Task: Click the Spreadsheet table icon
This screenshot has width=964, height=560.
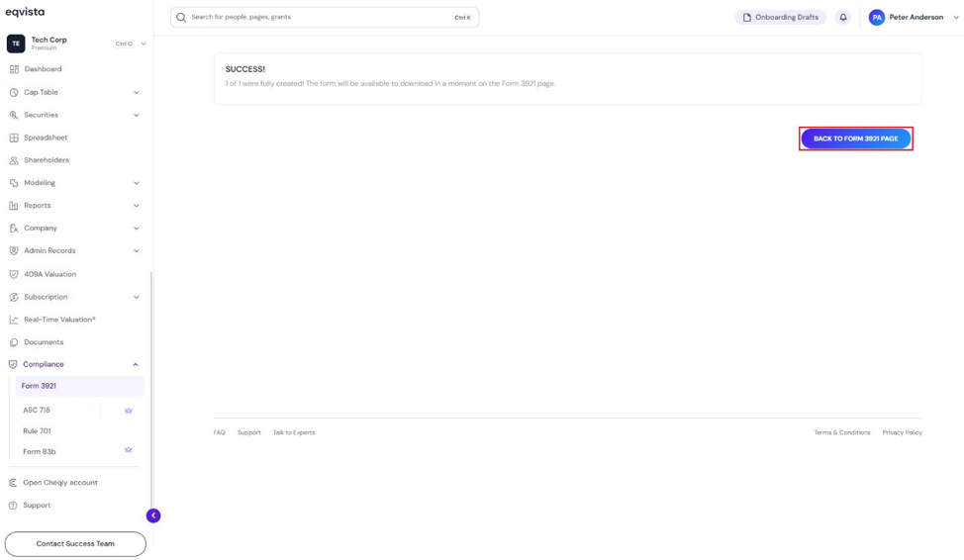Action: click(14, 138)
